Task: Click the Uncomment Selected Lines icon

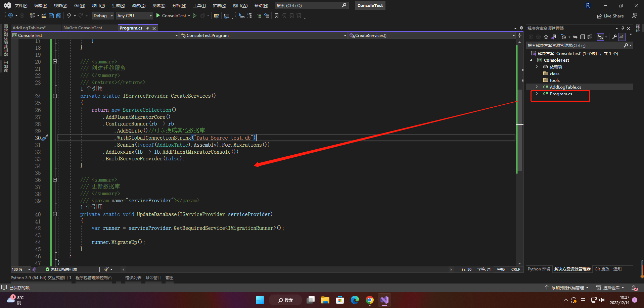Action: click(267, 16)
